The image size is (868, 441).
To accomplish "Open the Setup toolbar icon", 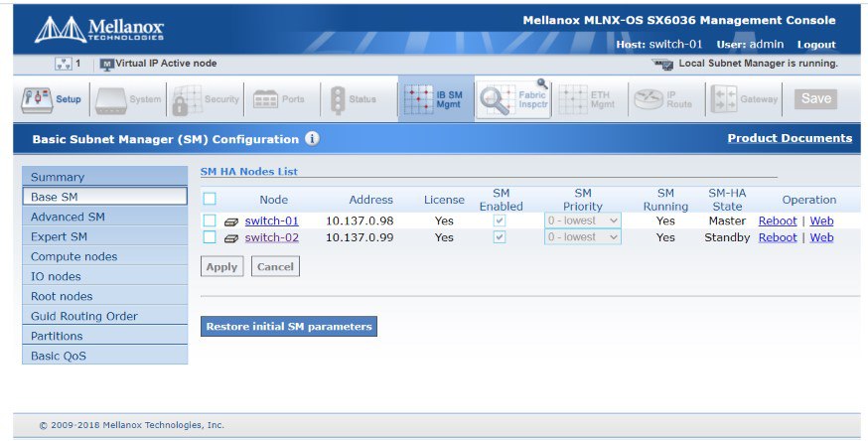I will [37, 100].
